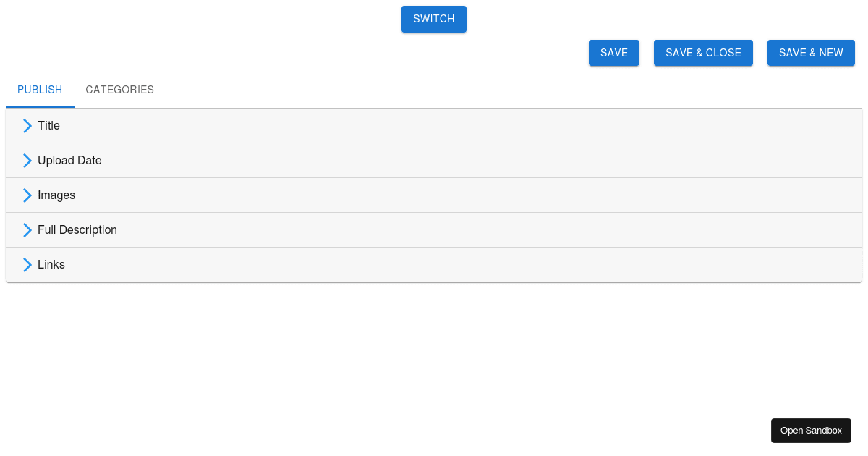The height and width of the screenshot is (456, 868).
Task: Click the chevron arrow next to Links
Action: click(x=27, y=264)
